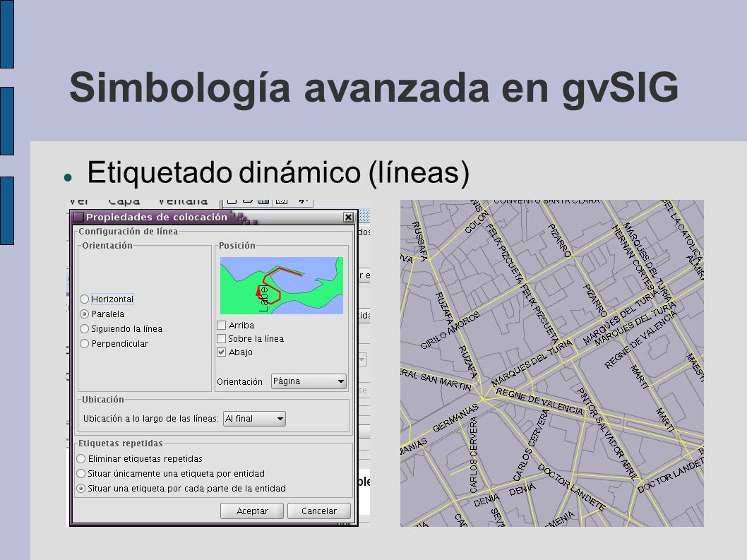Select Situar una etiqueta por cada parte

pos(81,489)
